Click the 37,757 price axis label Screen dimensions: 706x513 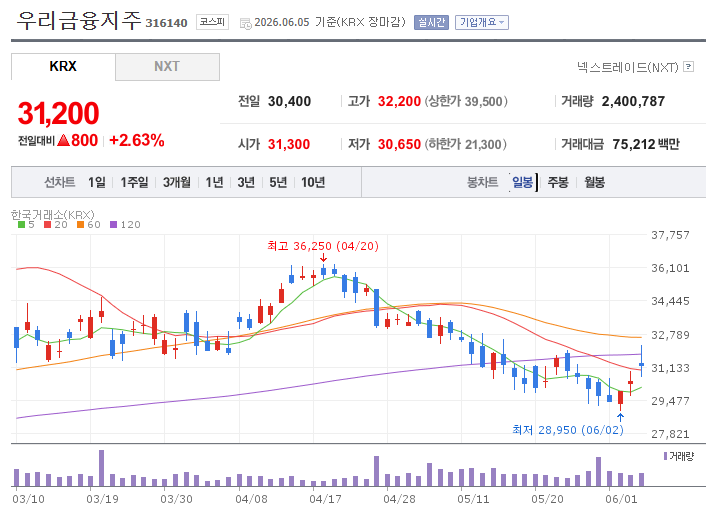tap(670, 235)
